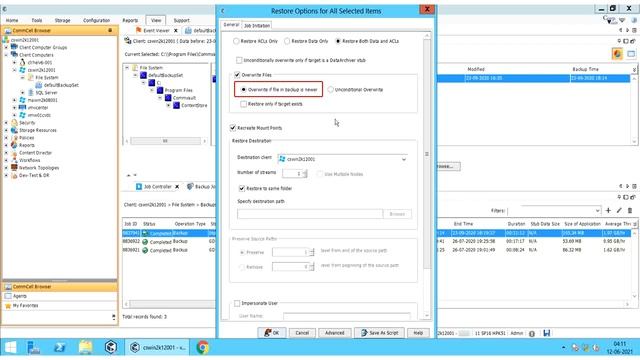Expand the Storage Resources node
This screenshot has width=640, height=360.
pos(6,130)
